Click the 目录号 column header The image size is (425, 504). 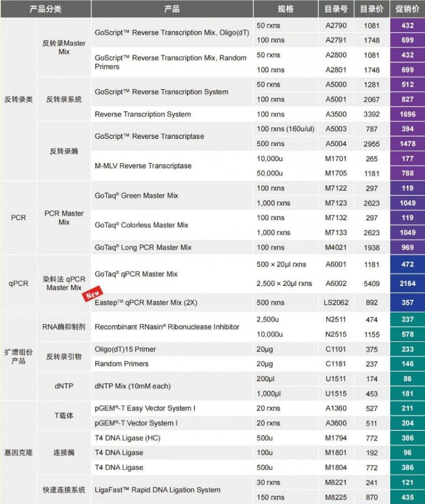click(x=336, y=9)
